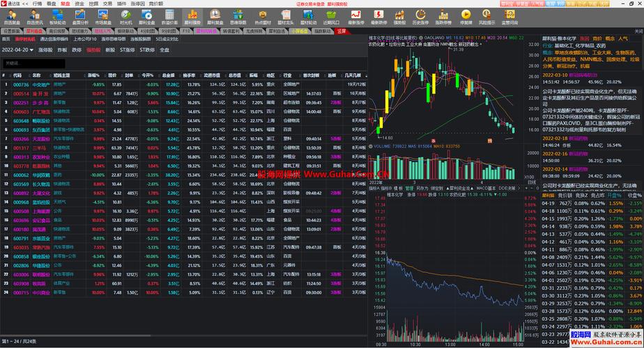Screen dimensions: 644x348
Task: Click the calculator-style toolbar icon
Action: tap(169, 17)
